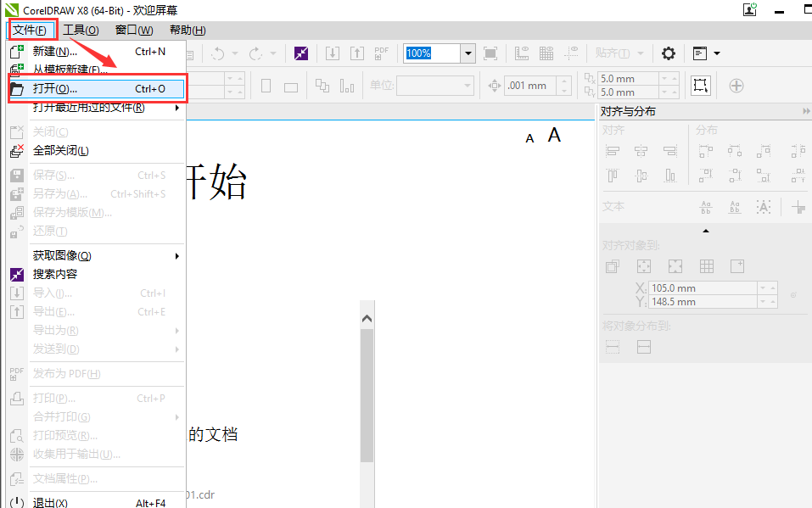The image size is (812, 508).
Task: Toggle the show rulers icon
Action: coord(521,53)
